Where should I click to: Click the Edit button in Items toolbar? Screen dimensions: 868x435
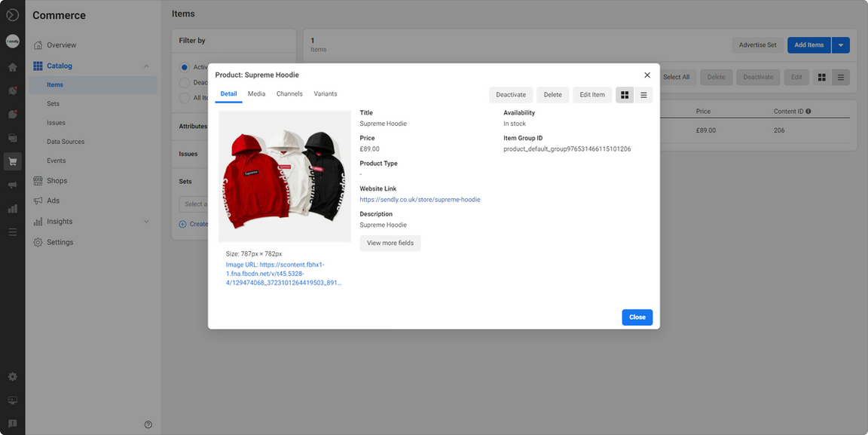[x=796, y=77]
